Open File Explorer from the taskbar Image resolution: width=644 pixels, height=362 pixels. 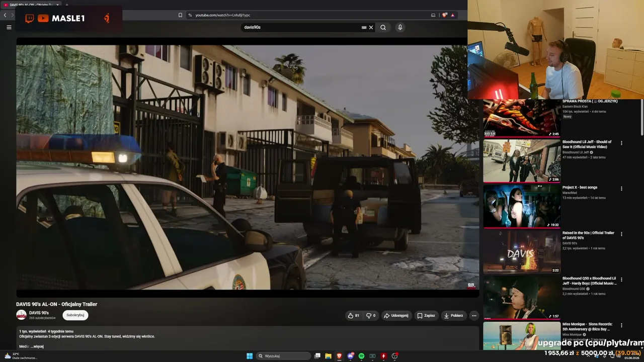pyautogui.click(x=328, y=356)
